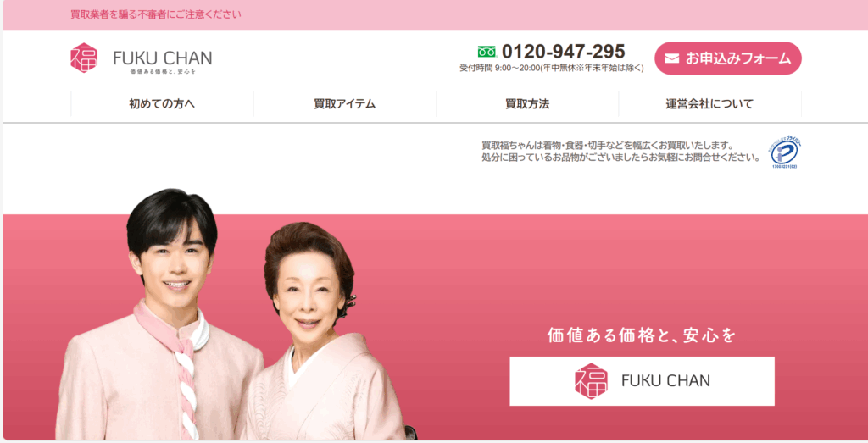Open the Privacy Mark certification badge

(784, 152)
